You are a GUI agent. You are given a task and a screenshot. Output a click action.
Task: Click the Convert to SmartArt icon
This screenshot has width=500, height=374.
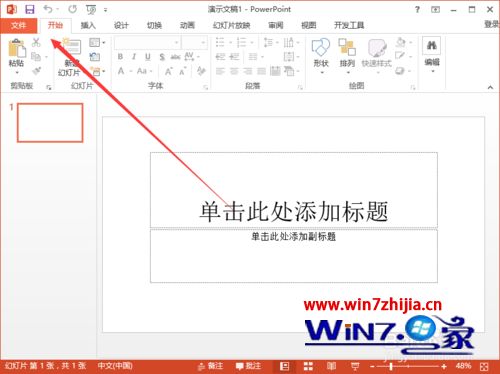click(289, 71)
